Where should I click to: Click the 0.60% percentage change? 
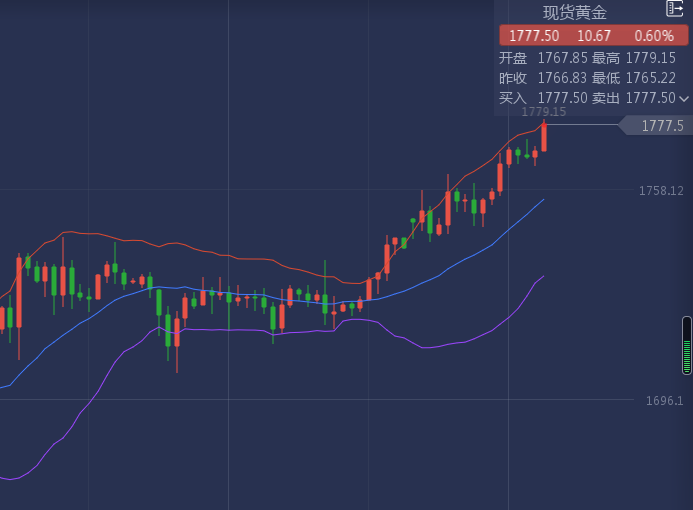(x=654, y=35)
